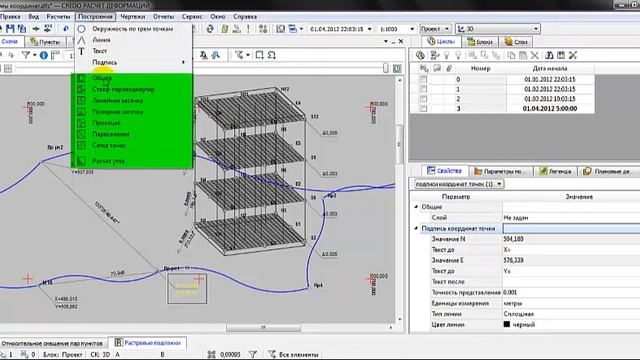Open the 'Плановые де...' tab
Viewport: 640px width, 360px height.
(x=608, y=171)
